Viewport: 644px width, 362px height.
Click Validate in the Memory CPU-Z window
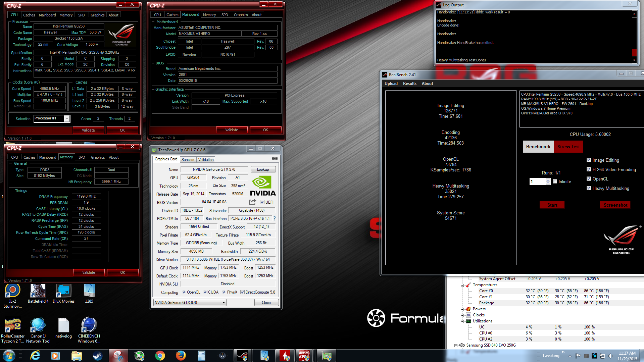coord(89,272)
